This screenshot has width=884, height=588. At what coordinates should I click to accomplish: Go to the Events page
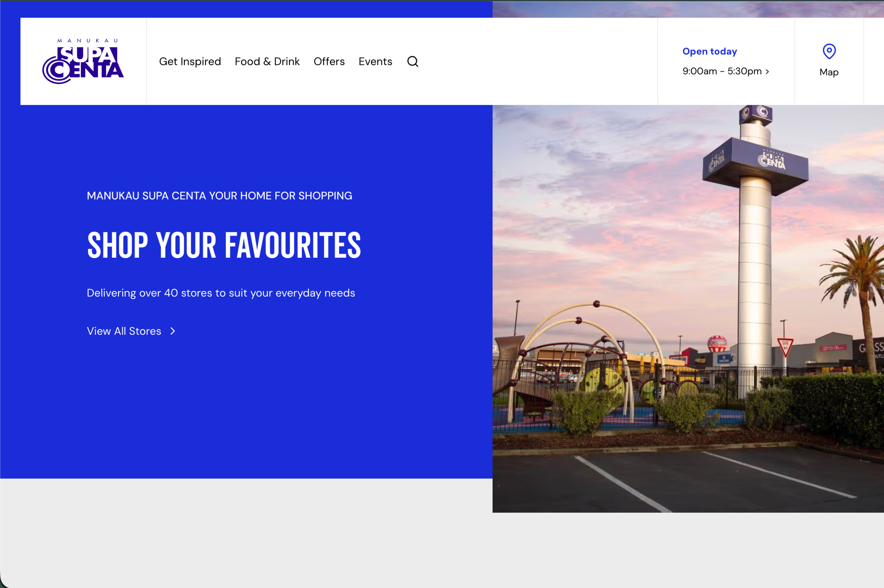pos(375,62)
